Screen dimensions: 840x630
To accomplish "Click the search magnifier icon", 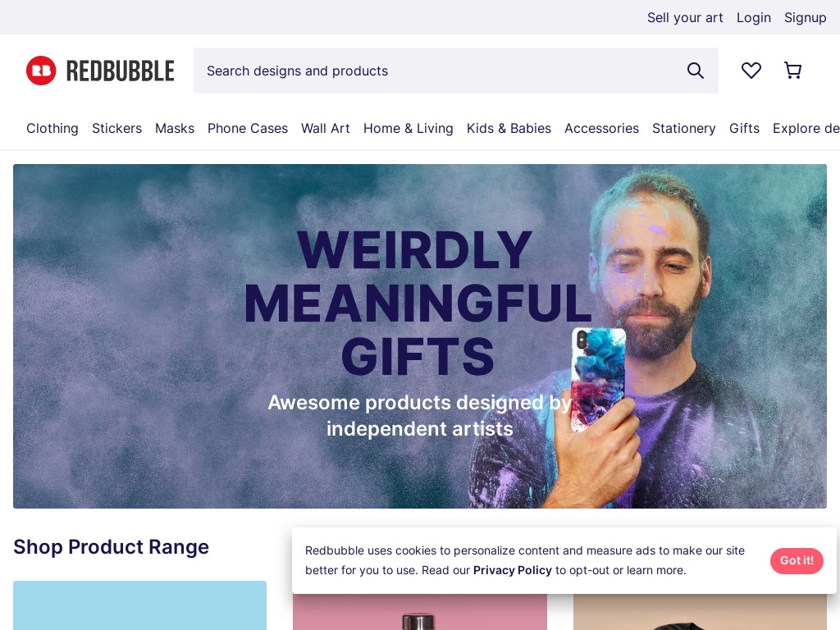I will pyautogui.click(x=696, y=71).
